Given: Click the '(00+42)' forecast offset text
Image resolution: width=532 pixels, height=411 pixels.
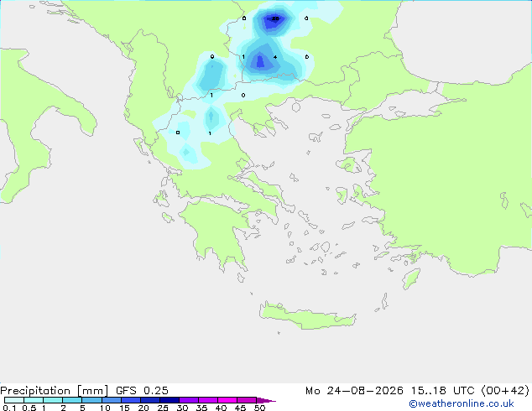Looking at the screenshot, I should point(505,391).
